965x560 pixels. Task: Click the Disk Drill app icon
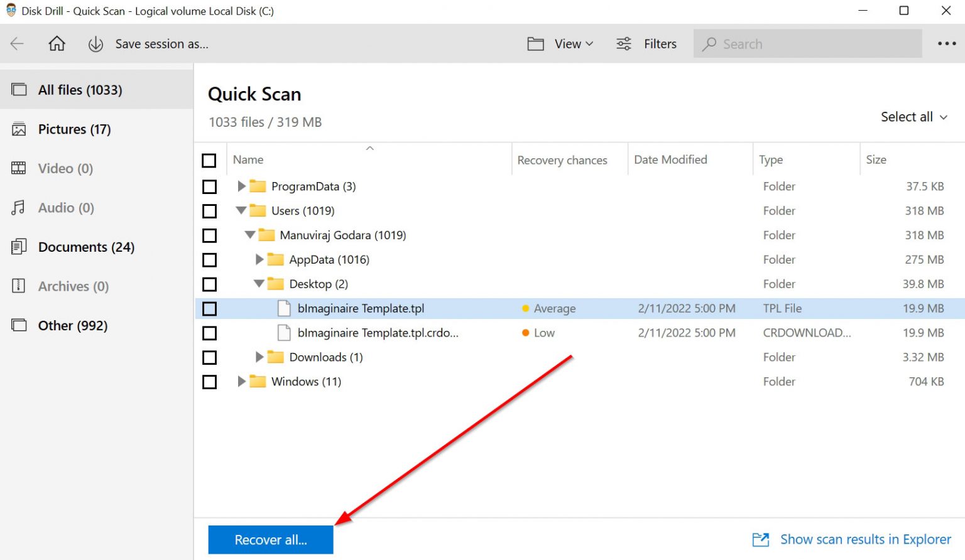pyautogui.click(x=11, y=10)
